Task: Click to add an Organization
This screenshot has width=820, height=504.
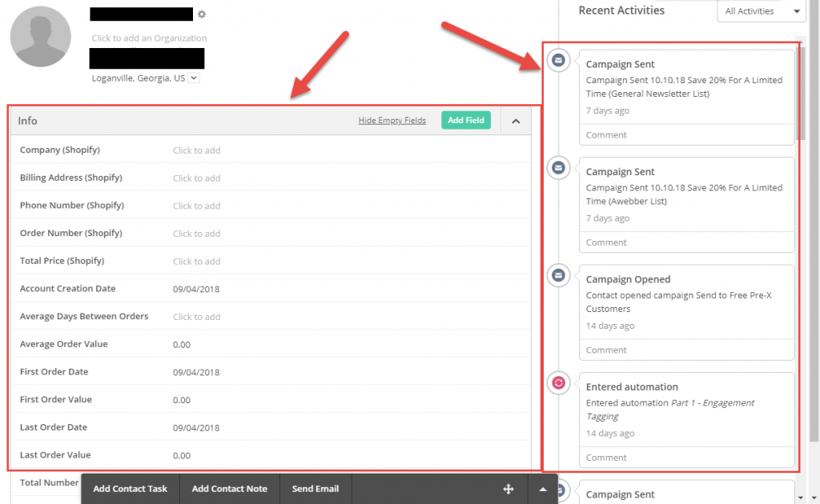Action: point(149,38)
